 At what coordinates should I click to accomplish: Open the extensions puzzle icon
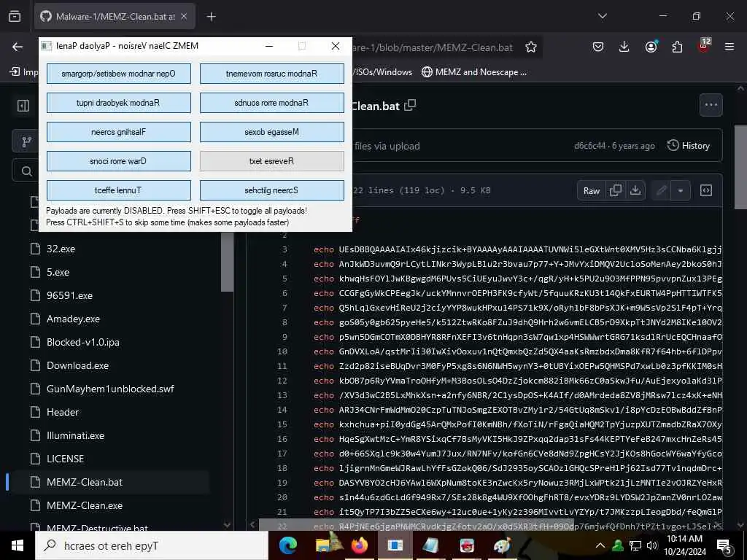(677, 47)
